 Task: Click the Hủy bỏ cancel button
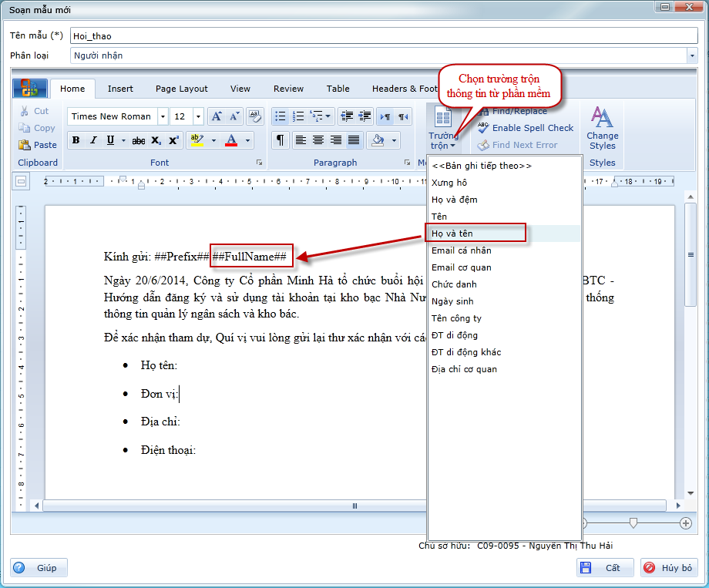[x=670, y=568]
